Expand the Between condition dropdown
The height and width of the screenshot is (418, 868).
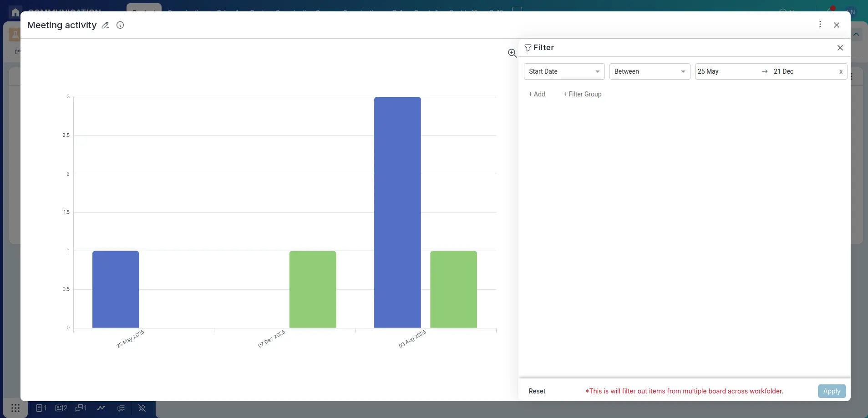650,71
